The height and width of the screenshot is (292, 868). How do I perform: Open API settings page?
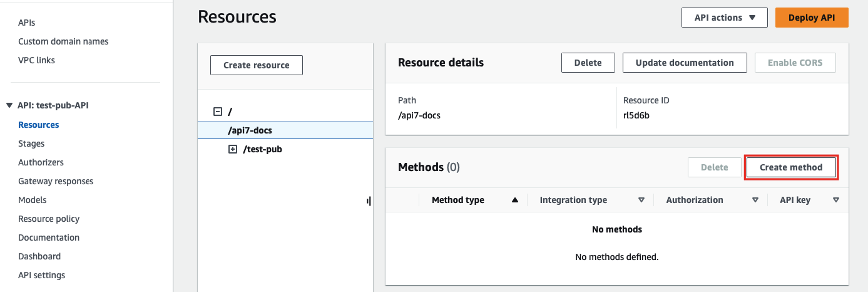click(x=42, y=275)
